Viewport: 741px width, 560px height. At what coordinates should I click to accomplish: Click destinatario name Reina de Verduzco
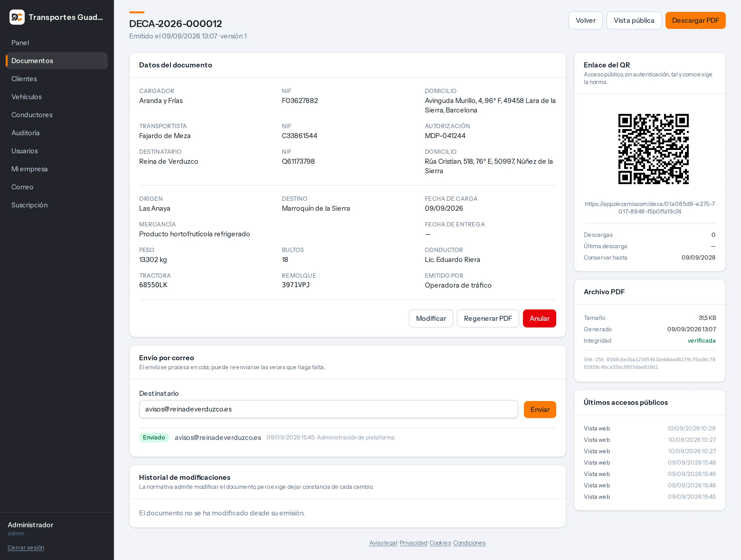pyautogui.click(x=168, y=161)
